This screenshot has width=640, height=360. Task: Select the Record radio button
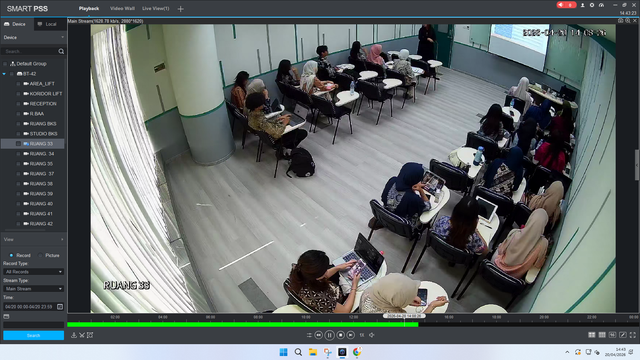coord(11,256)
